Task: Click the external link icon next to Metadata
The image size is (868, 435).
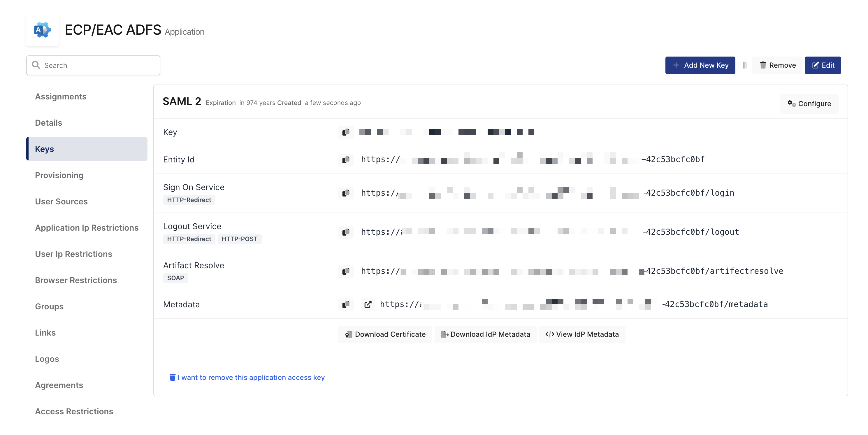Action: click(x=367, y=304)
